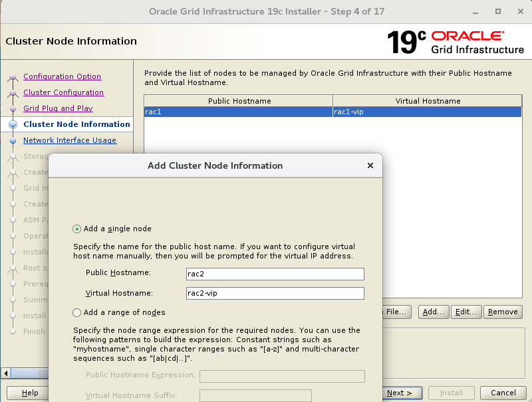
Task: Click the Public Hostname field containing rac2
Action: (275, 274)
